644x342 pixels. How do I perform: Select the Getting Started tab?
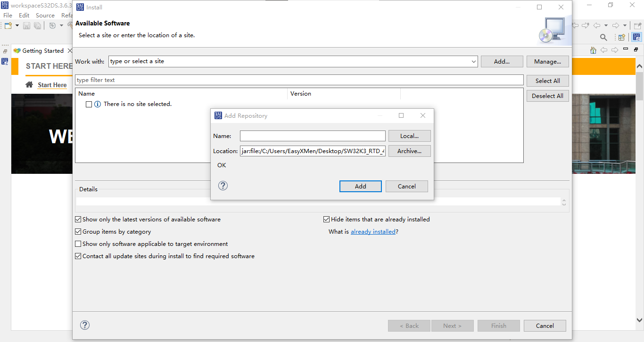[43, 50]
